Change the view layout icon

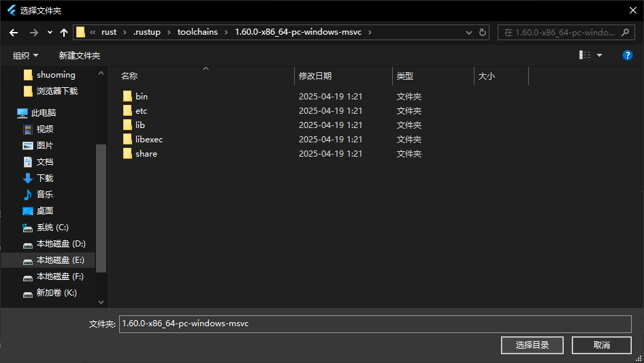tap(585, 55)
